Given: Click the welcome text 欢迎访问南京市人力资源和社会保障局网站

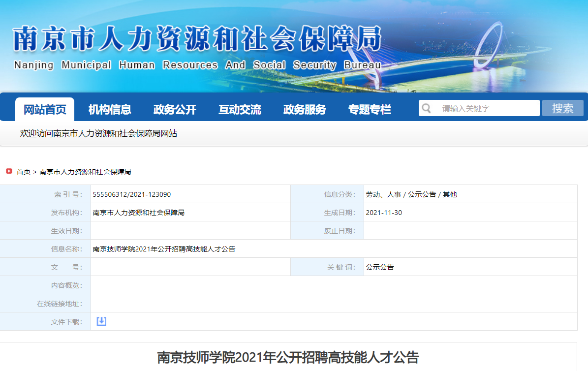Looking at the screenshot, I should (98, 133).
